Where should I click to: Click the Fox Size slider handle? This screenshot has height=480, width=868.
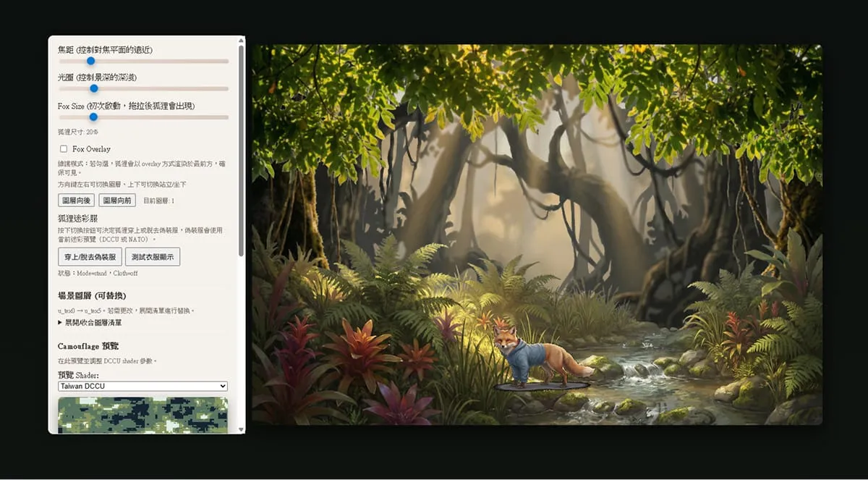tap(93, 117)
